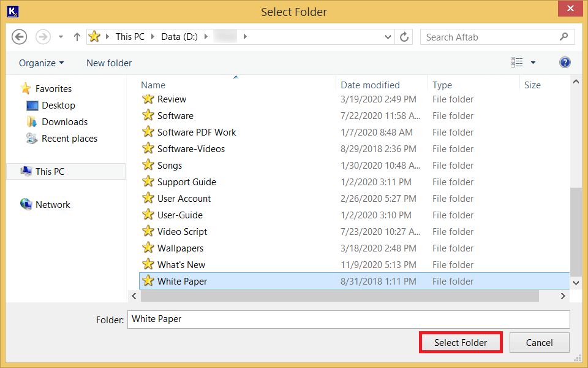Click the search magnifier icon
This screenshot has width=588, height=368.
[563, 37]
